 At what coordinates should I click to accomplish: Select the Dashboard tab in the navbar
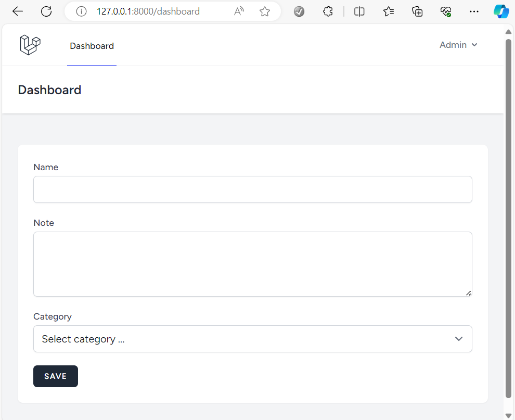pyautogui.click(x=92, y=46)
